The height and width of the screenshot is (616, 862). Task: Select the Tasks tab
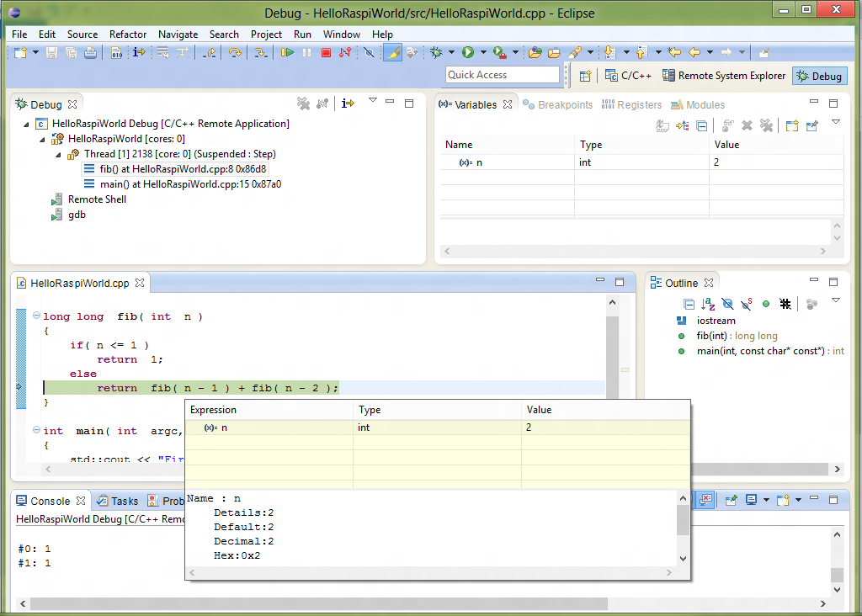(x=117, y=501)
